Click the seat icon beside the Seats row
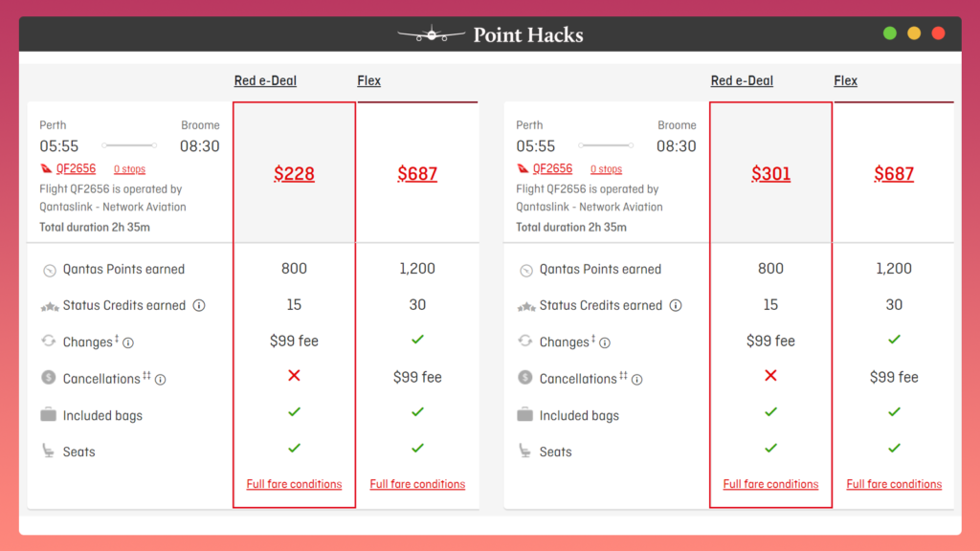The image size is (980, 551). (46, 452)
